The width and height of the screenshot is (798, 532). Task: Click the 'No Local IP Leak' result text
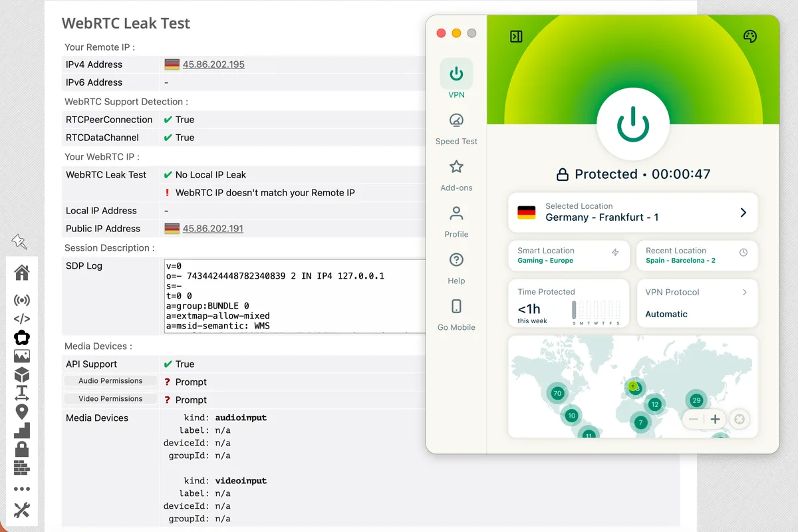pyautogui.click(x=211, y=175)
